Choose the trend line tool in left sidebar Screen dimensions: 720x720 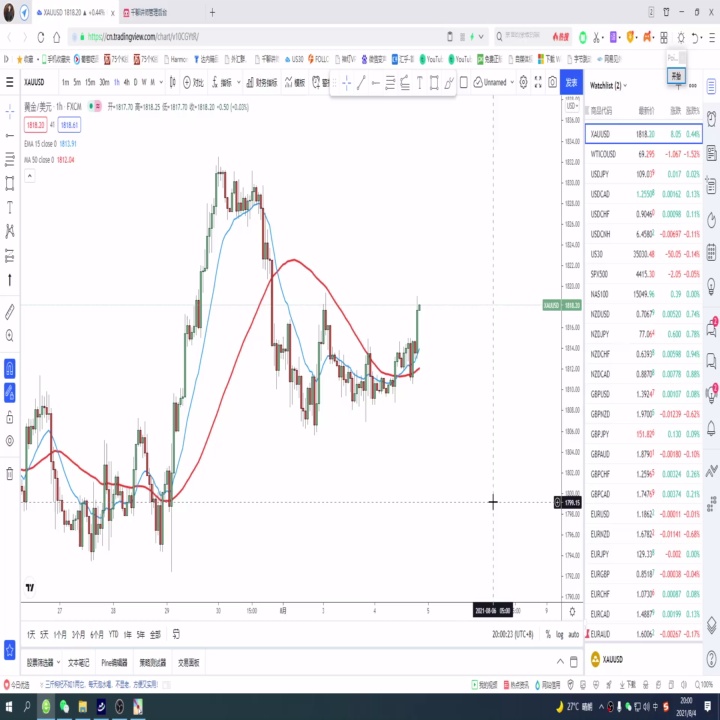click(9, 135)
